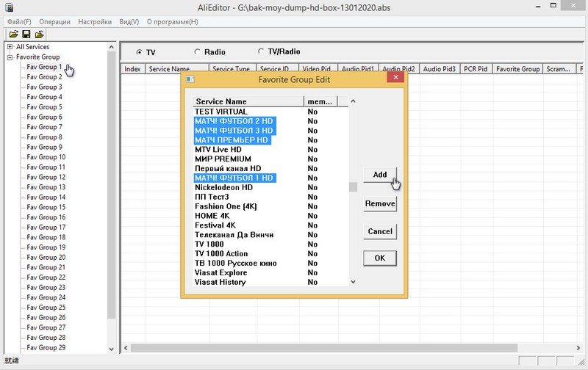Click the Favorite Group column header
Image resolution: width=588 pixels, height=370 pixels.
(517, 69)
